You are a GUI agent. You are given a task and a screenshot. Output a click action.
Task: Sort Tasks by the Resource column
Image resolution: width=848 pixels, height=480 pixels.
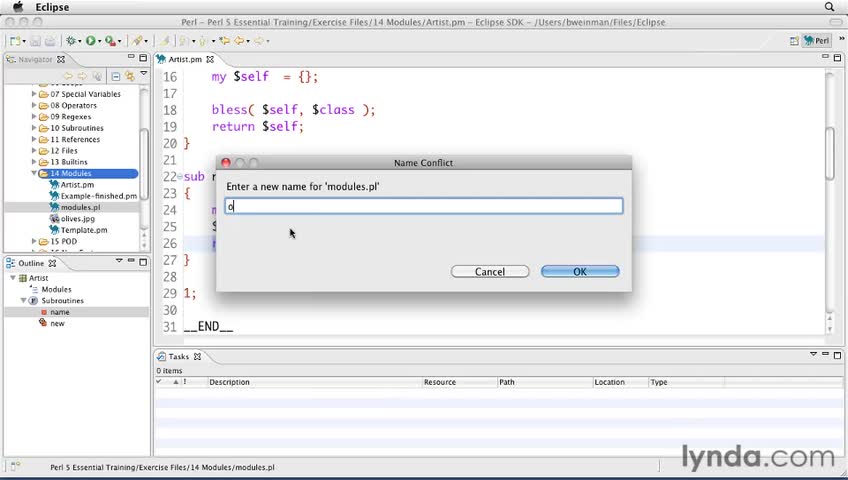[x=459, y=382]
